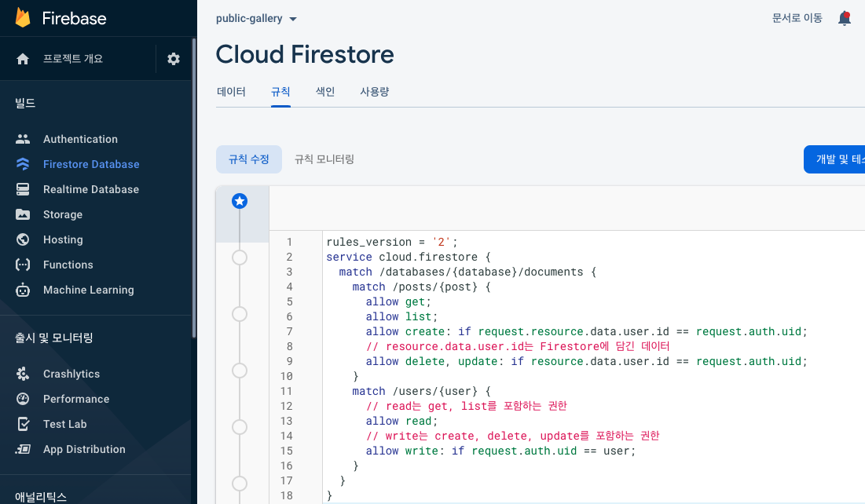
Task: Open Realtime Database in the sidebar
Action: [91, 189]
